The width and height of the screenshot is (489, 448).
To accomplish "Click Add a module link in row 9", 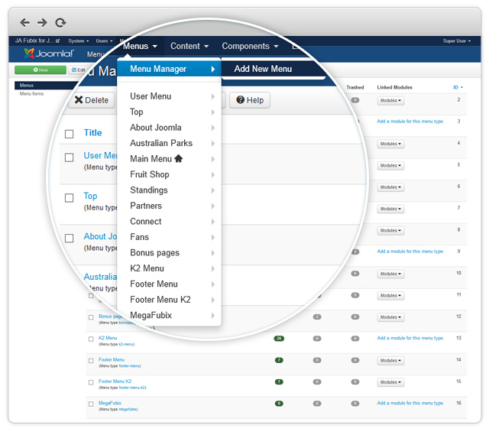I will tap(410, 252).
